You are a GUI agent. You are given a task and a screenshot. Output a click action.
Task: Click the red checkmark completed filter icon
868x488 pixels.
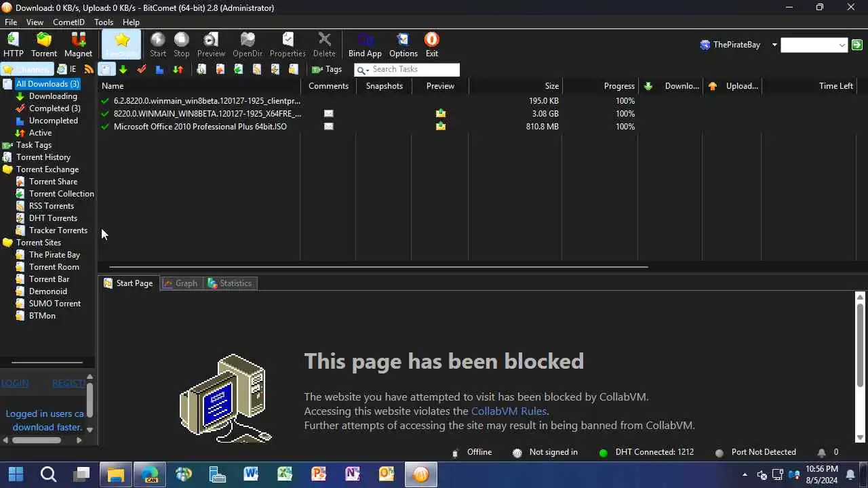click(x=142, y=69)
